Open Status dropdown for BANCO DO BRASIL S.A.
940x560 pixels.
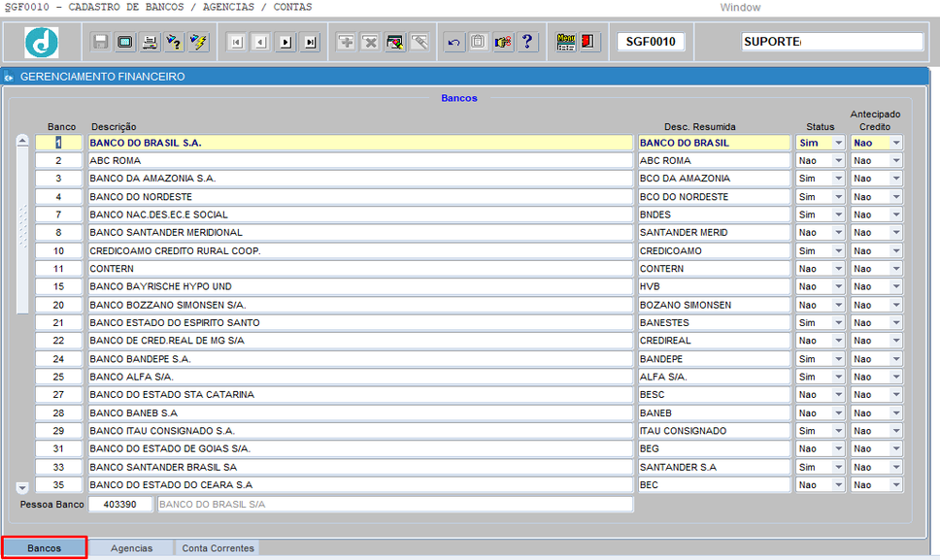coord(838,143)
